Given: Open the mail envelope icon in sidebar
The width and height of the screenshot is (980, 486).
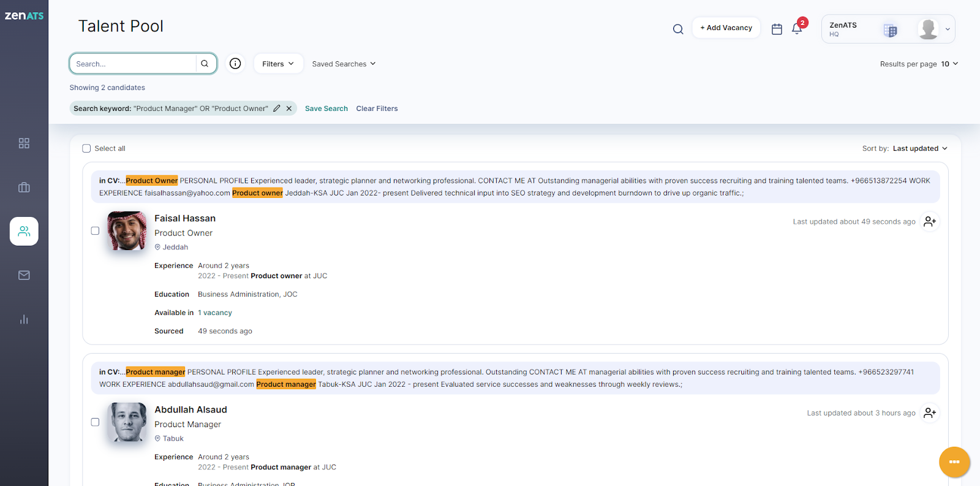Looking at the screenshot, I should [24, 275].
